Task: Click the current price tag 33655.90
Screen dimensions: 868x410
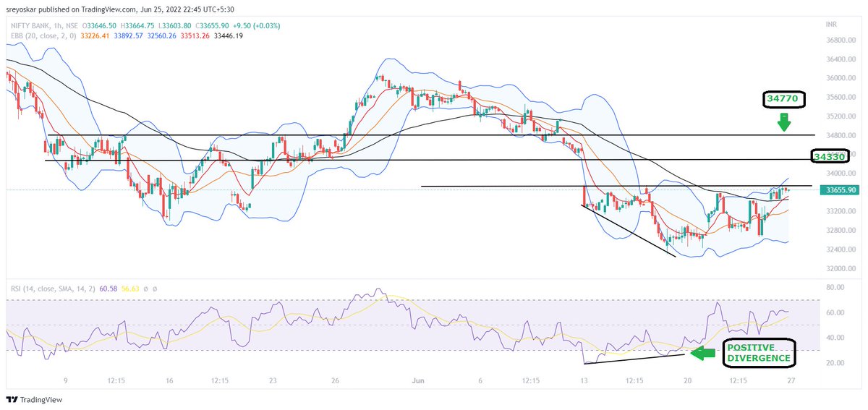Action: (841, 189)
